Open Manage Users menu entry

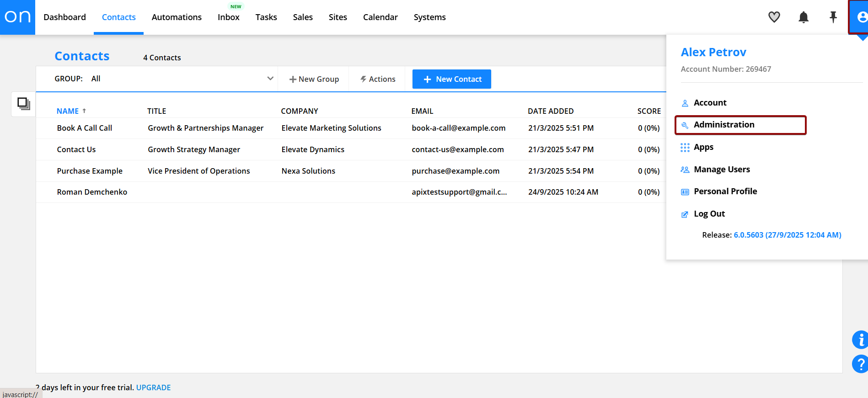click(x=721, y=170)
